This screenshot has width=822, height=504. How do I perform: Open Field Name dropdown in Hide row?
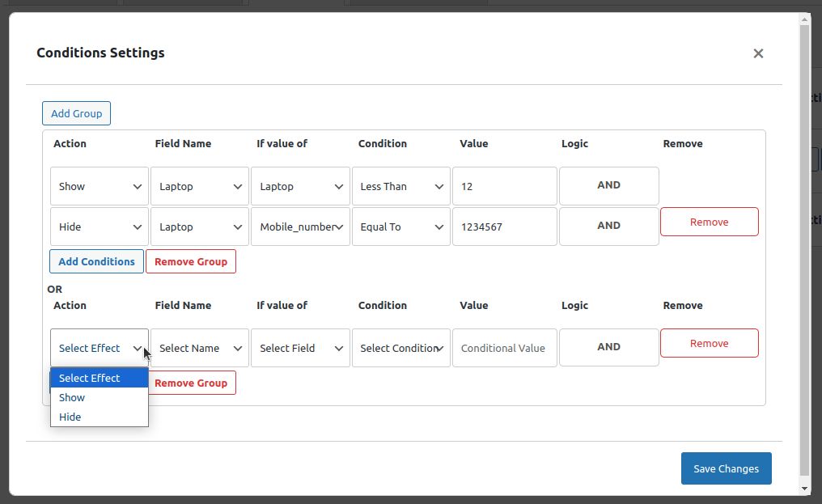click(x=200, y=227)
